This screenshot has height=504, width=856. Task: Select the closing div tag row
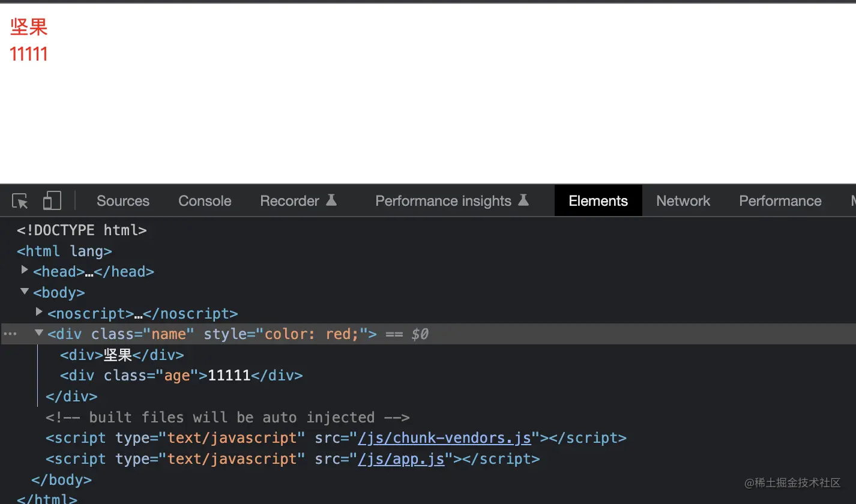click(x=71, y=397)
